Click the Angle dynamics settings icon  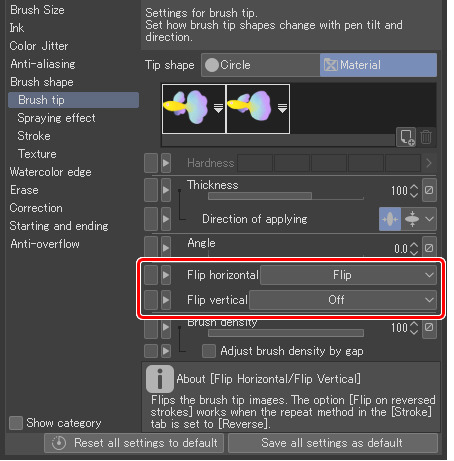(x=429, y=248)
